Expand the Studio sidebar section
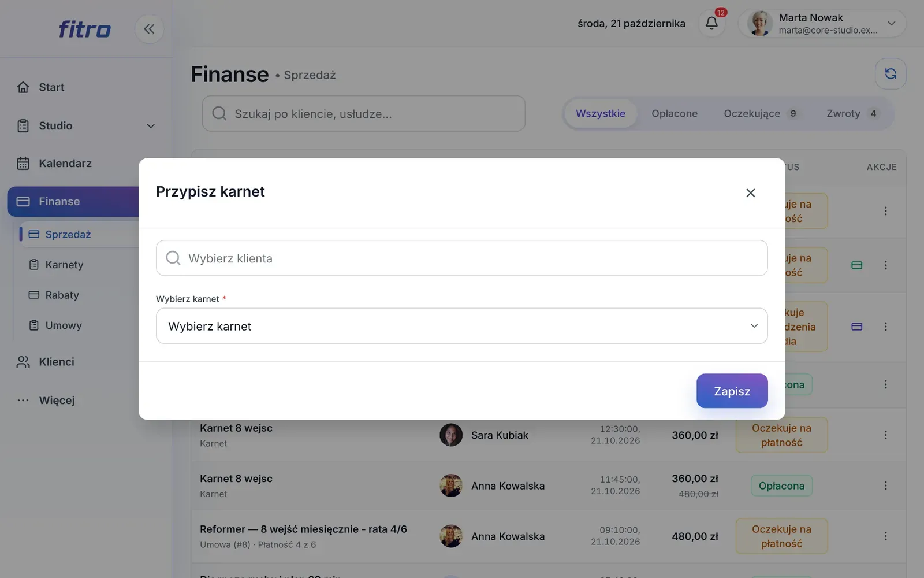This screenshot has height=578, width=924. [x=87, y=125]
